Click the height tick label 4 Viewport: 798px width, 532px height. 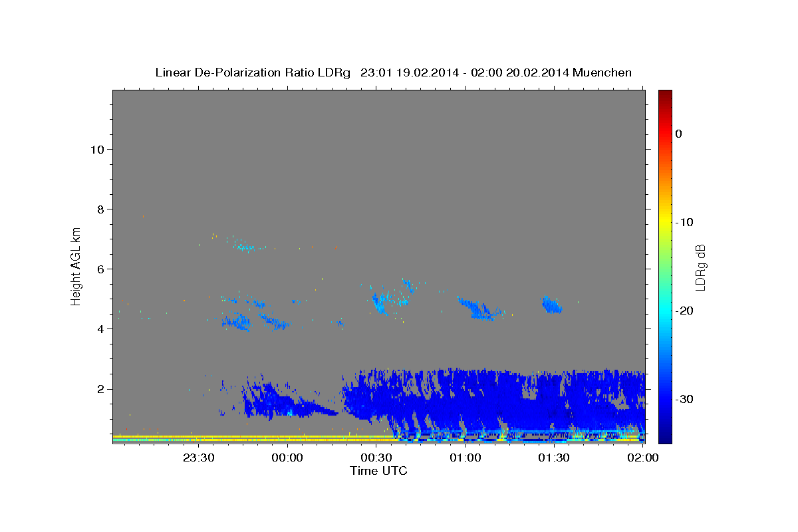click(100, 329)
